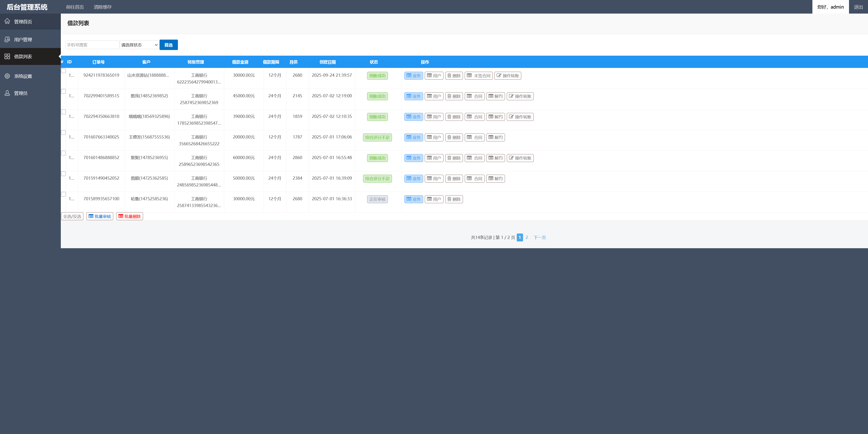
Task: Open the 请选择状态 status dropdown
Action: point(139,45)
